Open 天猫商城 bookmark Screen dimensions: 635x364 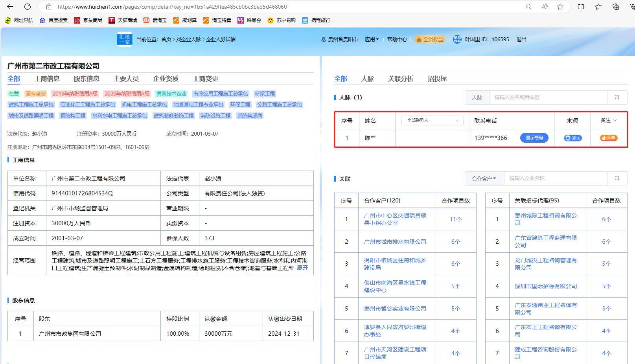123,20
